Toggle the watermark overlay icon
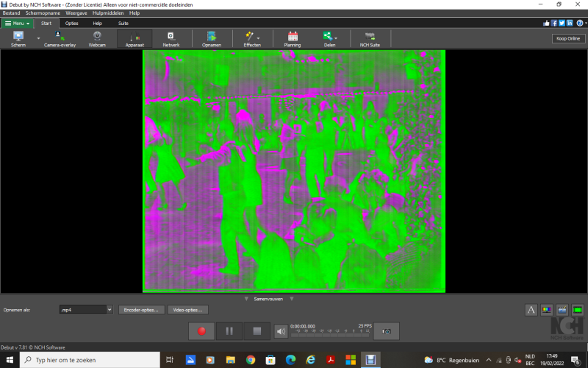Image resolution: width=588 pixels, height=368 pixels. coord(562,310)
